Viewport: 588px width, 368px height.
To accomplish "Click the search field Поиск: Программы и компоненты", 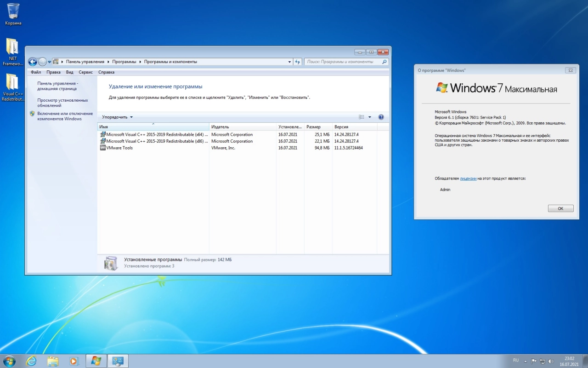I will pos(342,62).
